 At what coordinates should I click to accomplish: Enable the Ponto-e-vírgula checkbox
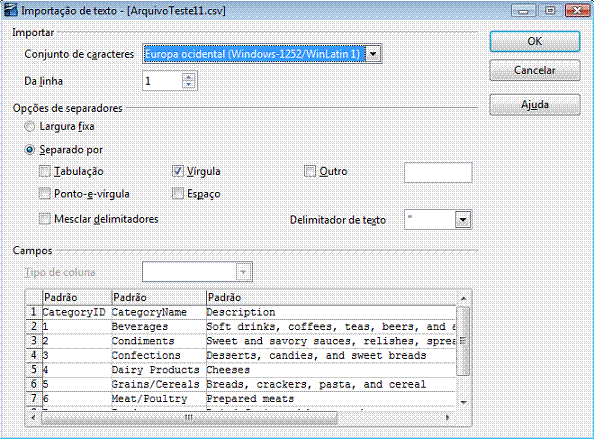click(45, 194)
